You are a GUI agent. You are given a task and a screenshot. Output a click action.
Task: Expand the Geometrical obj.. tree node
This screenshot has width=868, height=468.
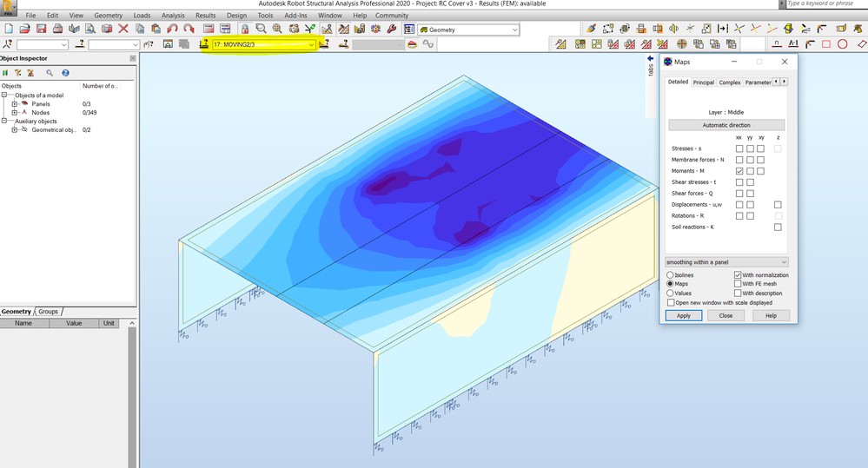click(15, 129)
